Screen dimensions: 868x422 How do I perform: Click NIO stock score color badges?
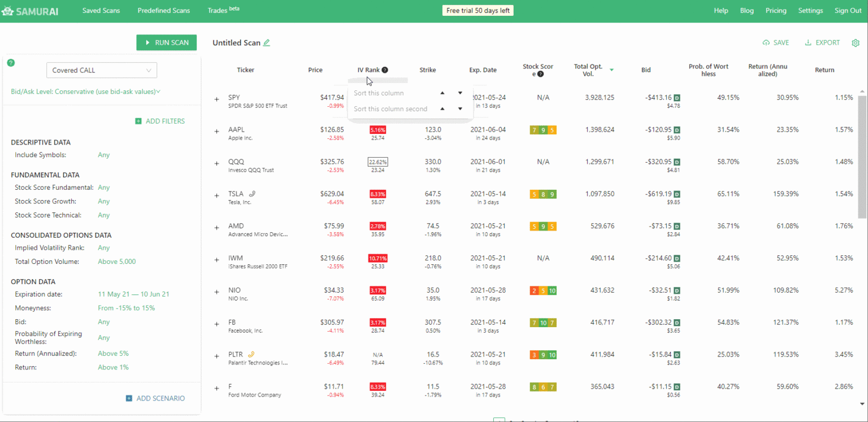pyautogui.click(x=543, y=290)
